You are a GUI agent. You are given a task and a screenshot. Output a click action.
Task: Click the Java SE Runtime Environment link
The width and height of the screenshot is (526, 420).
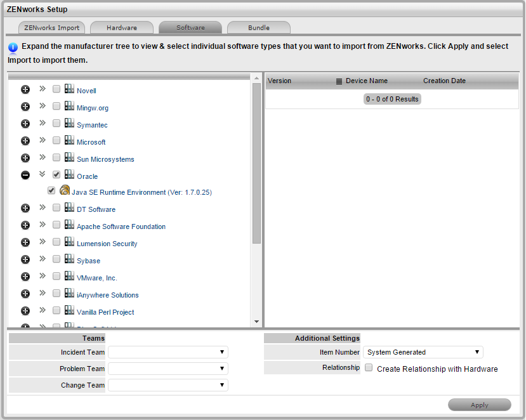pyautogui.click(x=142, y=193)
